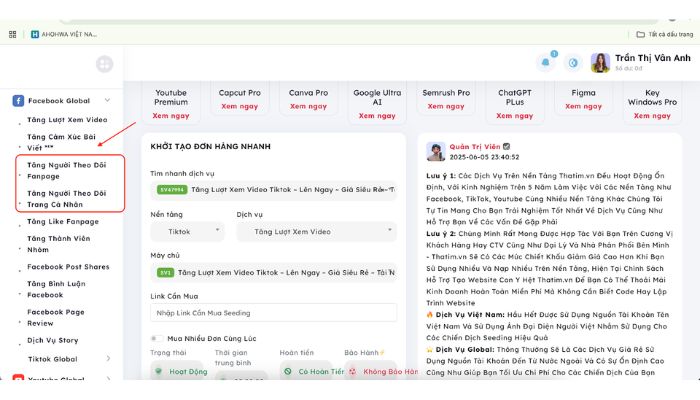Viewport: 700px width, 400px height.
Task: Click Xem ngay under Youtube Premium
Action: point(171,116)
